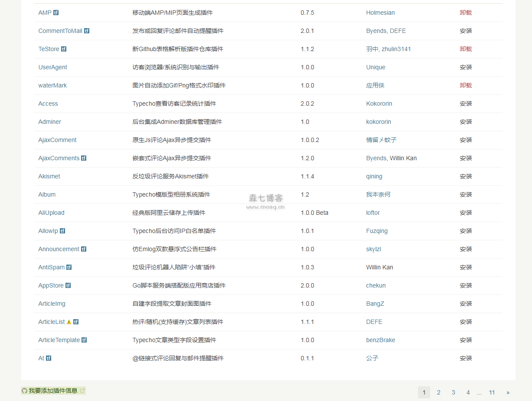Image resolution: width=532 pixels, height=401 pixels.
Task: Click the tf badge next to TeStore
Action: point(64,49)
